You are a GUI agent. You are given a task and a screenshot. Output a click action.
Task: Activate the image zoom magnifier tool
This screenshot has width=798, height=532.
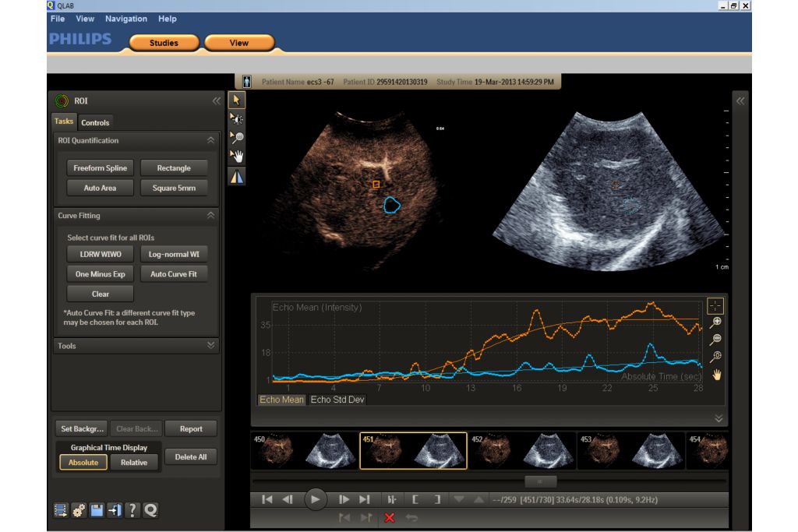pyautogui.click(x=237, y=137)
